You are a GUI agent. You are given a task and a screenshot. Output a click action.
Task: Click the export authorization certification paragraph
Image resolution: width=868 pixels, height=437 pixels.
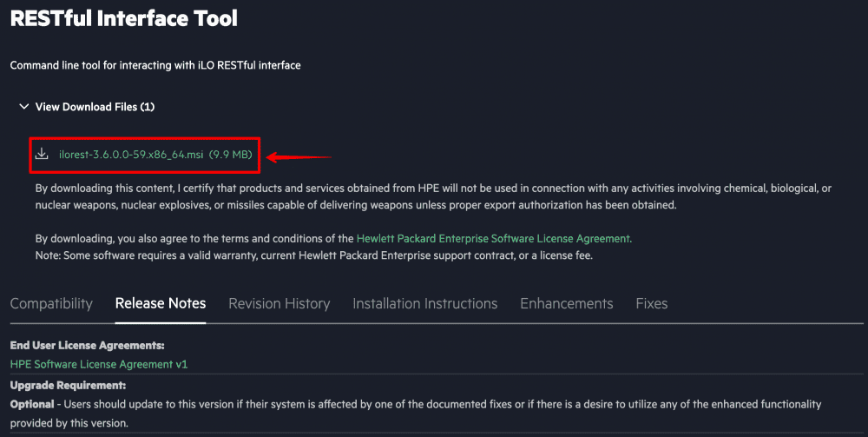pyautogui.click(x=433, y=196)
